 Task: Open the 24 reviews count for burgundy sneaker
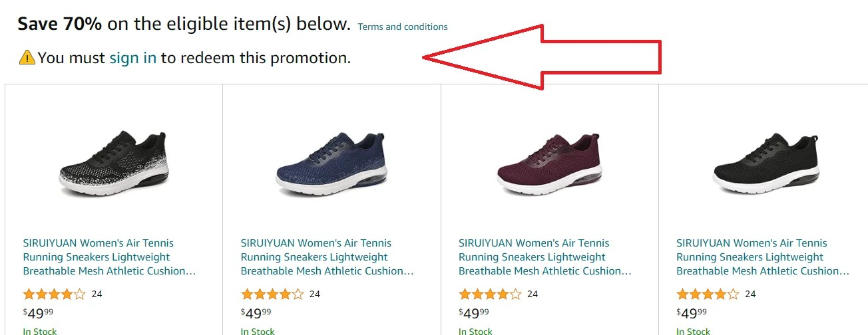coord(533,294)
